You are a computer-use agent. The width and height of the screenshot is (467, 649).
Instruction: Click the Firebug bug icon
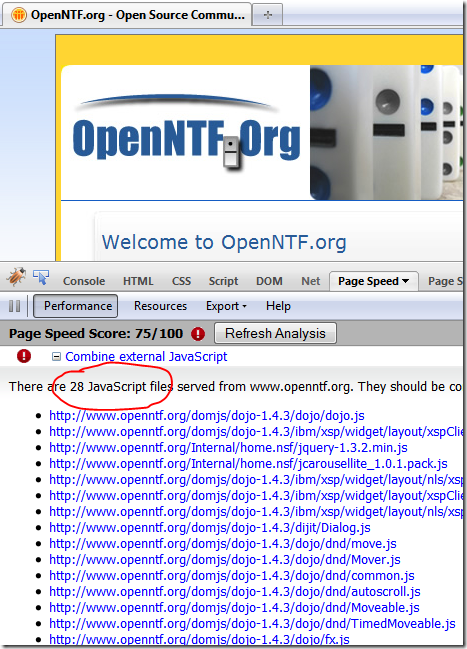tap(17, 277)
